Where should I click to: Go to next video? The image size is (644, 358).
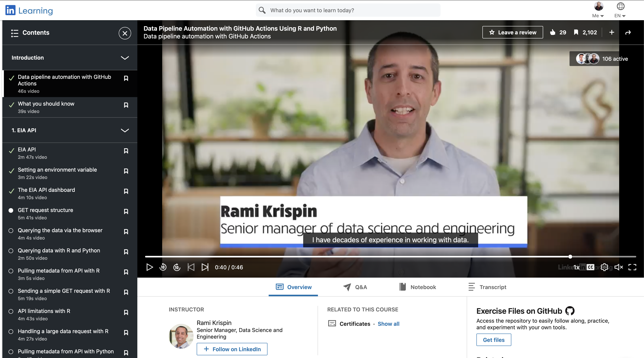click(x=205, y=267)
